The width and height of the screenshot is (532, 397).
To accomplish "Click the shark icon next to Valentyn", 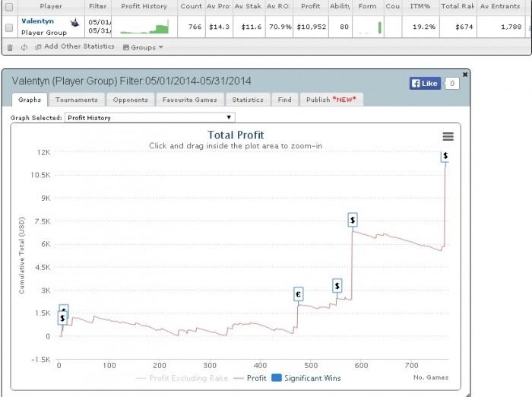I will (x=74, y=23).
